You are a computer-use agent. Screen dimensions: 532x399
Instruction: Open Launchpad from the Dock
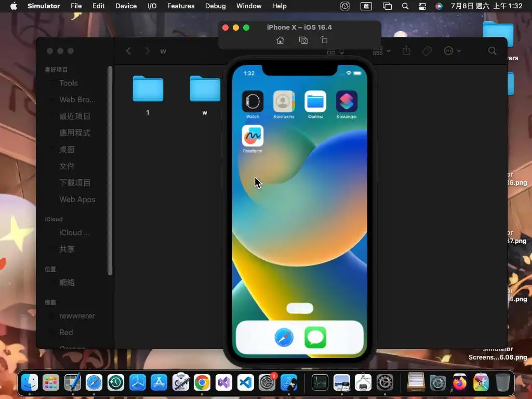tap(51, 382)
